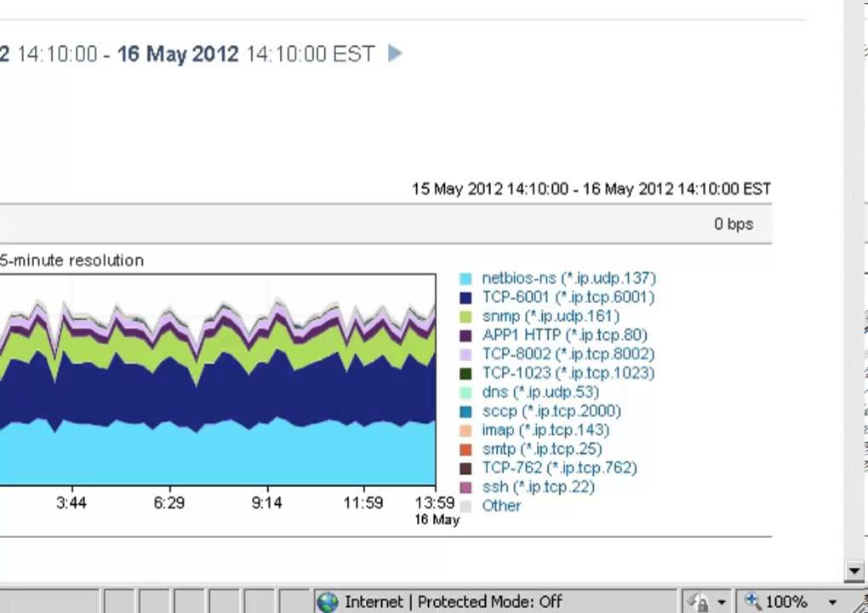Open the zoom level dropdown arrow
Screen dimensions: 868x613
click(x=832, y=603)
